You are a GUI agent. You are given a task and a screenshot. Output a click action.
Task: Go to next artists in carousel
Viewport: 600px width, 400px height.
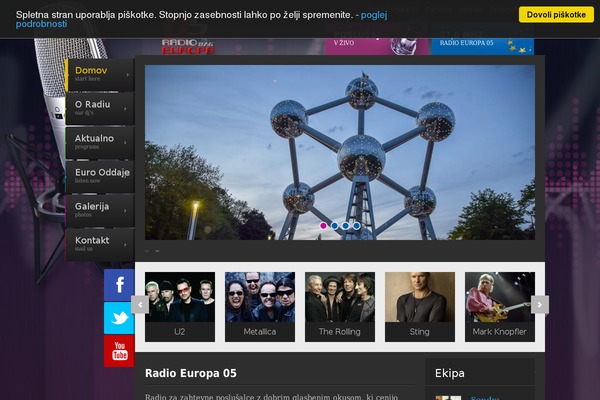point(540,305)
